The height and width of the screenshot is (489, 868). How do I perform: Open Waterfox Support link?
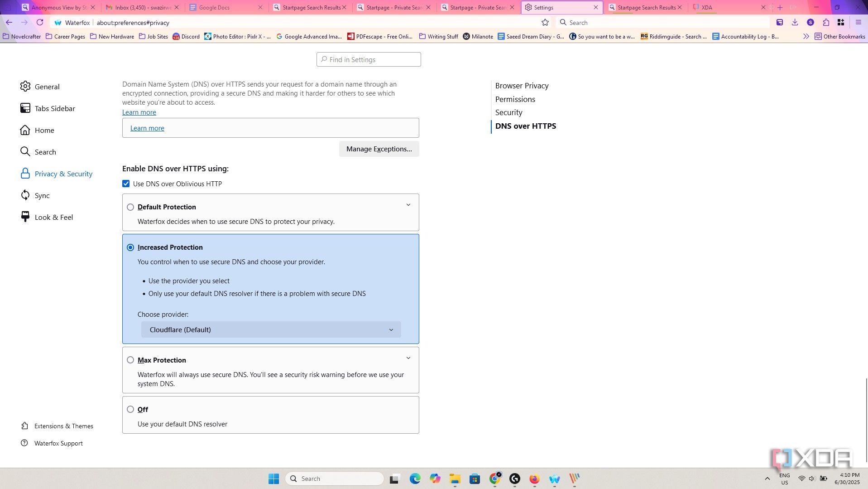pos(52,443)
